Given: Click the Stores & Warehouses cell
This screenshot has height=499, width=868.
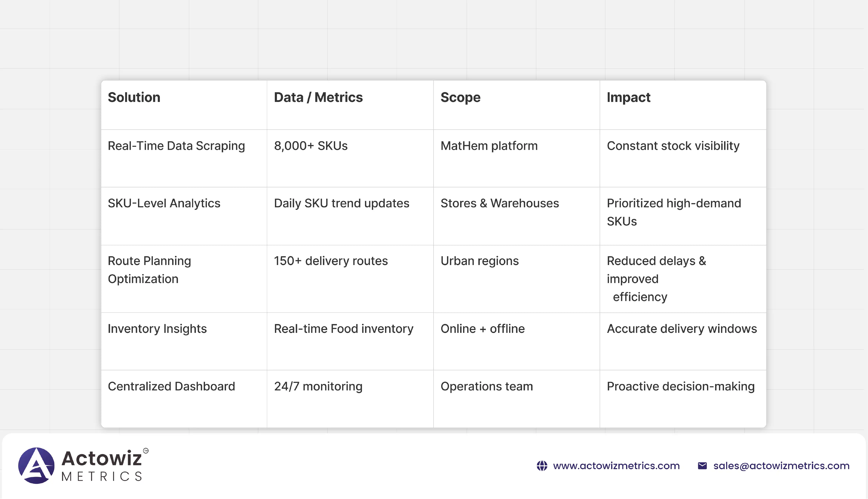Looking at the screenshot, I should point(499,204).
